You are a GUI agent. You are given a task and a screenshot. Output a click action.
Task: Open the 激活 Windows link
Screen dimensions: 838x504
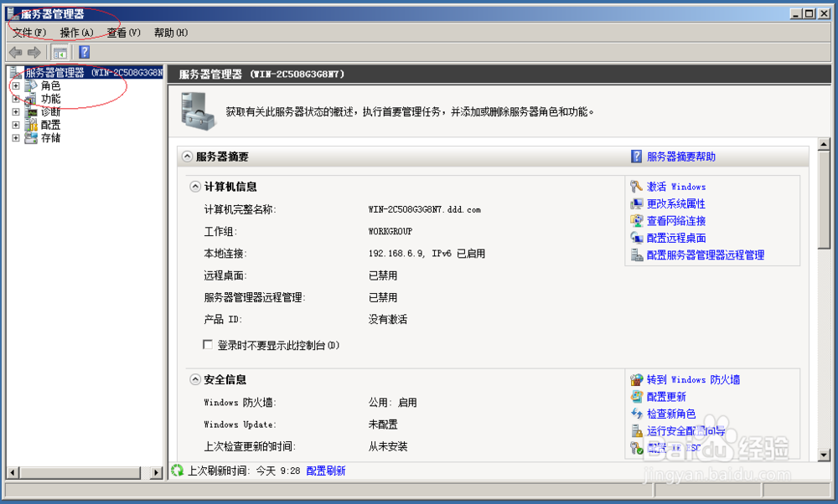pos(676,187)
